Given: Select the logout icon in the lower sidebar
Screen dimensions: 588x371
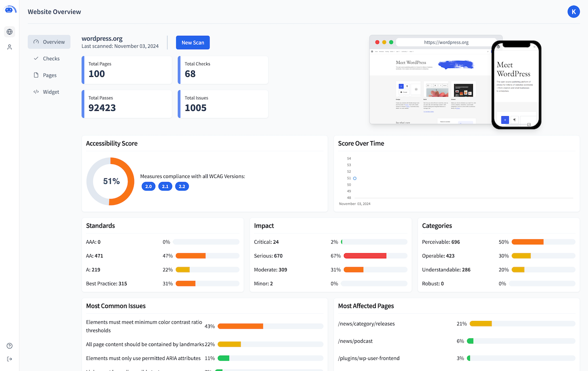Looking at the screenshot, I should click(x=9, y=359).
